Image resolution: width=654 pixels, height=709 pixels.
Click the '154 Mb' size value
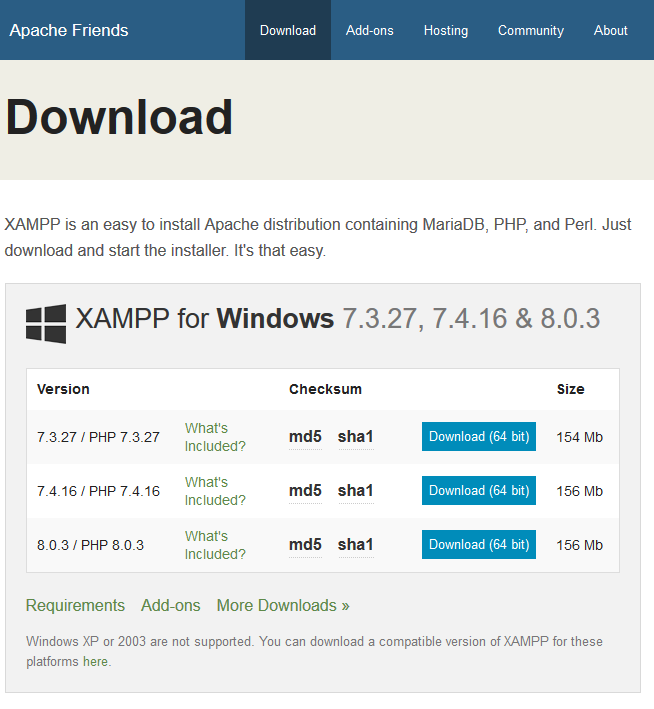(x=579, y=437)
